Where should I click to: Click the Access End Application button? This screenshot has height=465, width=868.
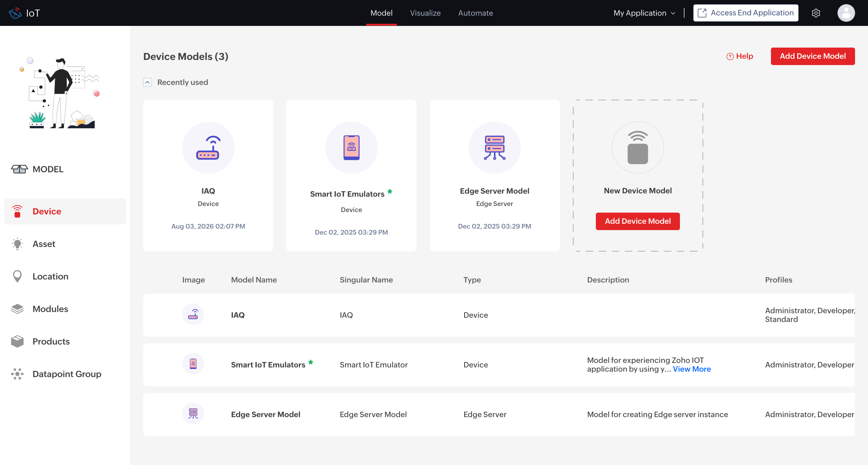pos(746,13)
